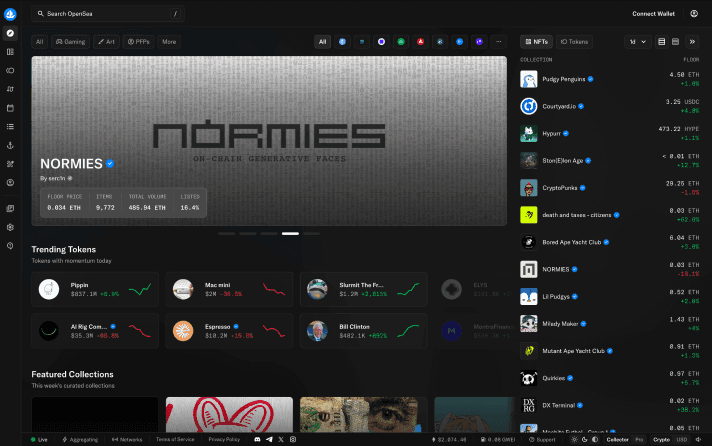Switch to the compact rows view icon
Viewport: 712px width, 446px height.
(676, 42)
